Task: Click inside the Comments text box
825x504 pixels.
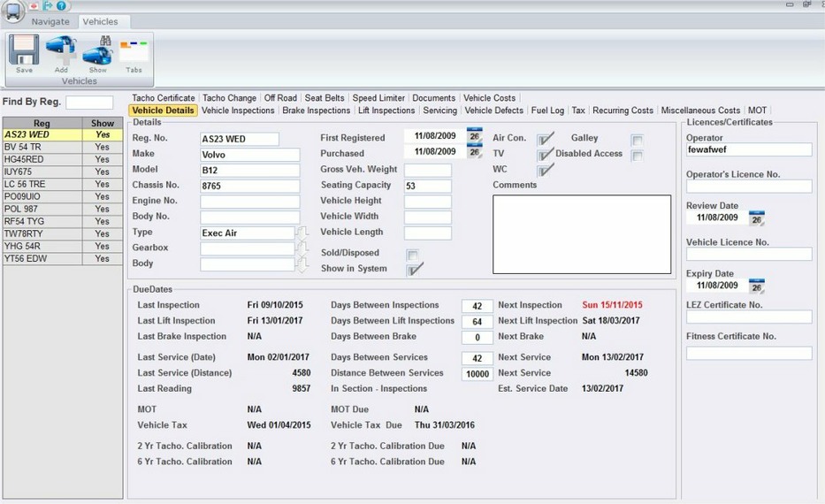Action: (x=582, y=234)
